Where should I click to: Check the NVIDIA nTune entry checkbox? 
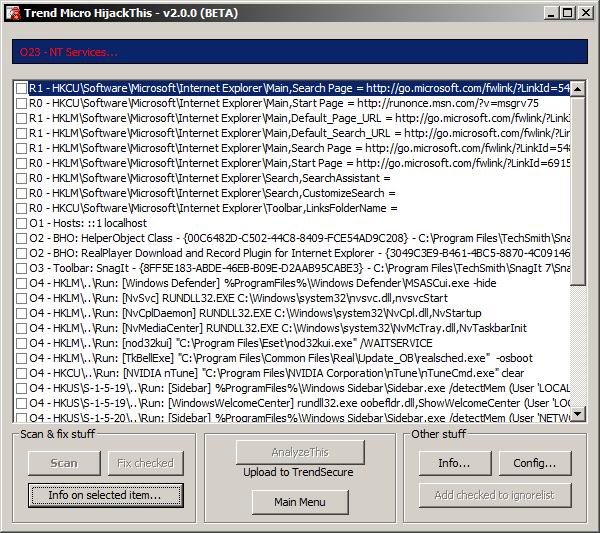pyautogui.click(x=21, y=373)
